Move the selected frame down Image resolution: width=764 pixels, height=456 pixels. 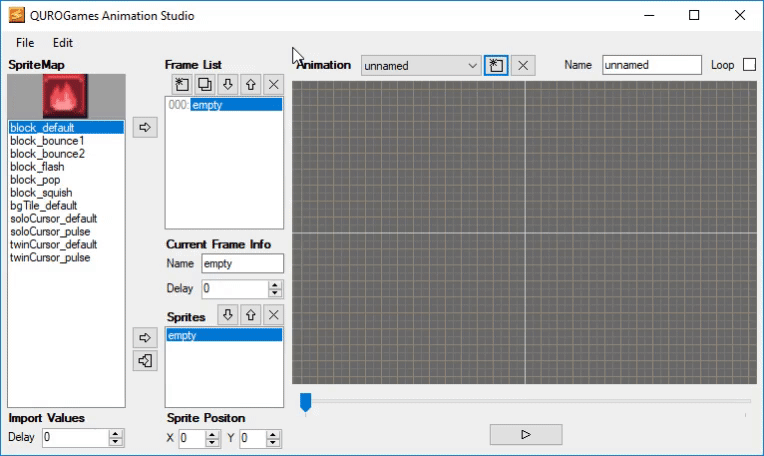point(228,84)
